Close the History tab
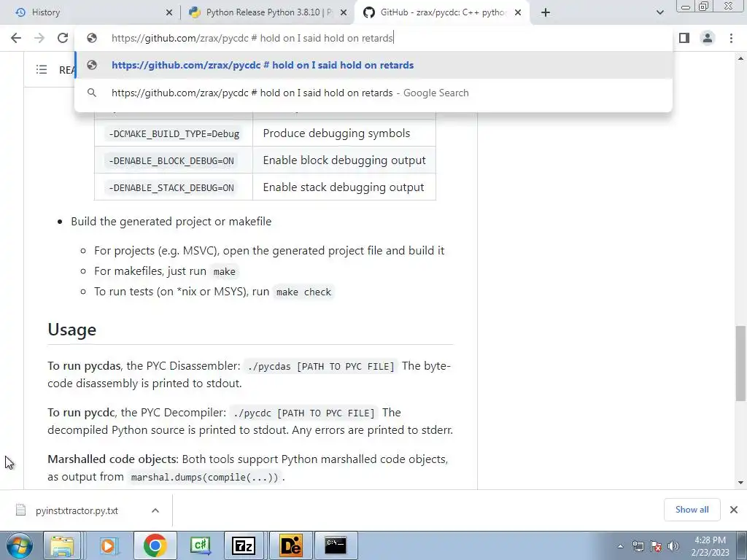This screenshot has width=747, height=560. [x=169, y=13]
